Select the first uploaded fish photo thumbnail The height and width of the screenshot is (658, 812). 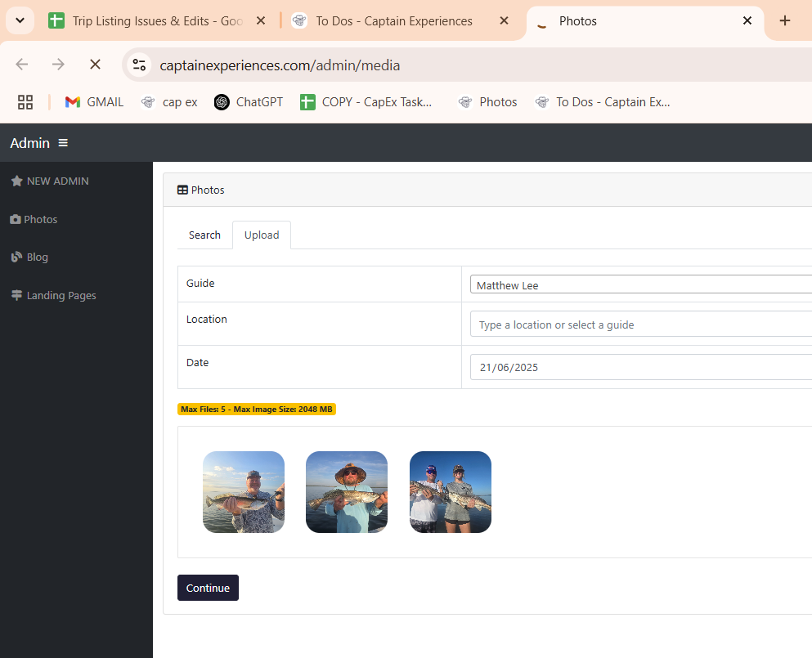[244, 492]
